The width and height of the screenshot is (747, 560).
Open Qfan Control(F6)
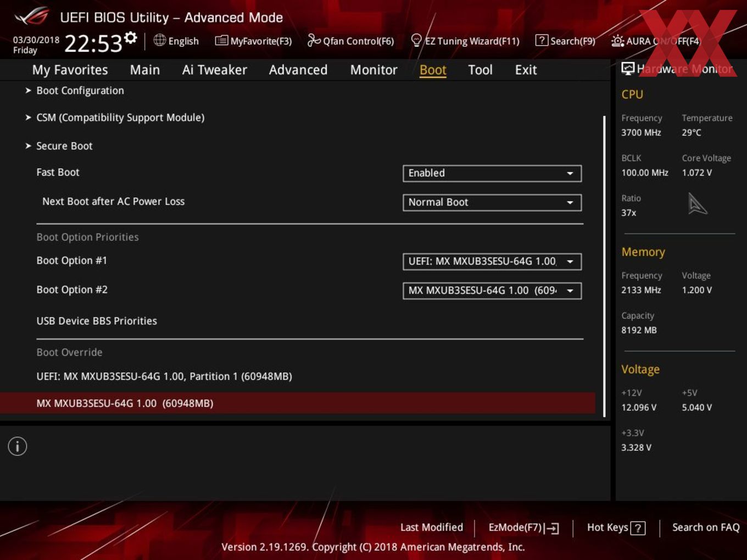[x=350, y=41]
